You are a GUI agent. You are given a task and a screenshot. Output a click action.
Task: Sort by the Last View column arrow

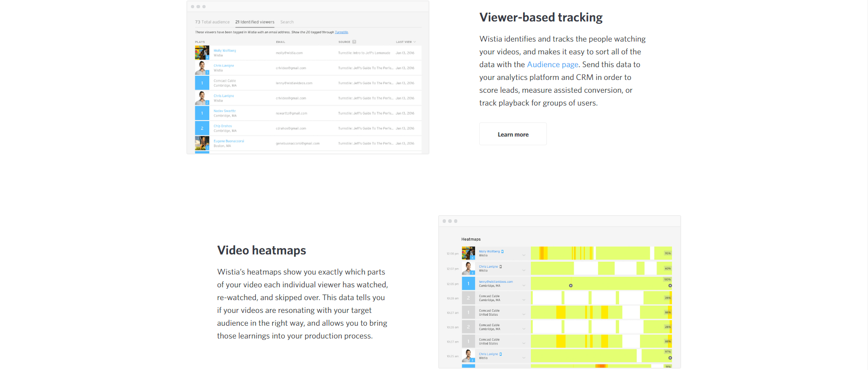pos(415,42)
